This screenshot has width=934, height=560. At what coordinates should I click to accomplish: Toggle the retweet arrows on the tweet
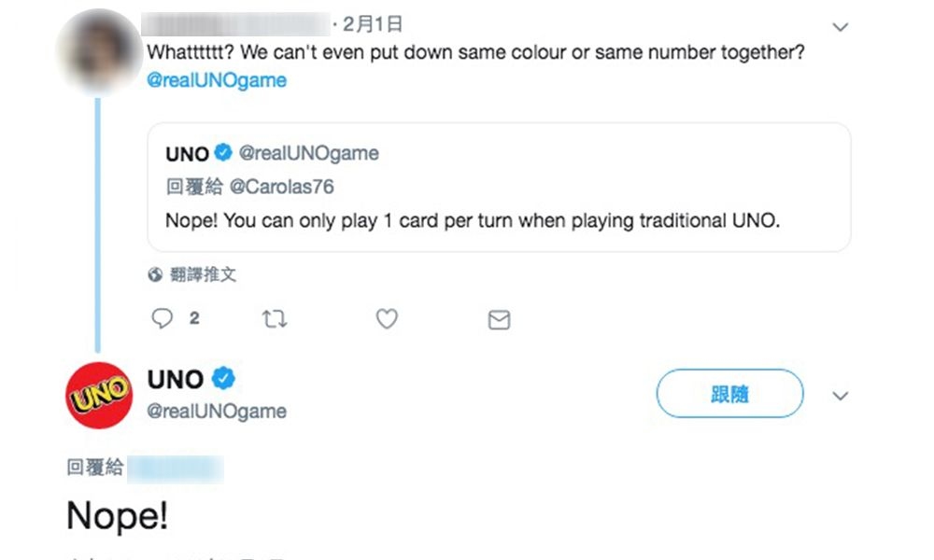pyautogui.click(x=274, y=318)
